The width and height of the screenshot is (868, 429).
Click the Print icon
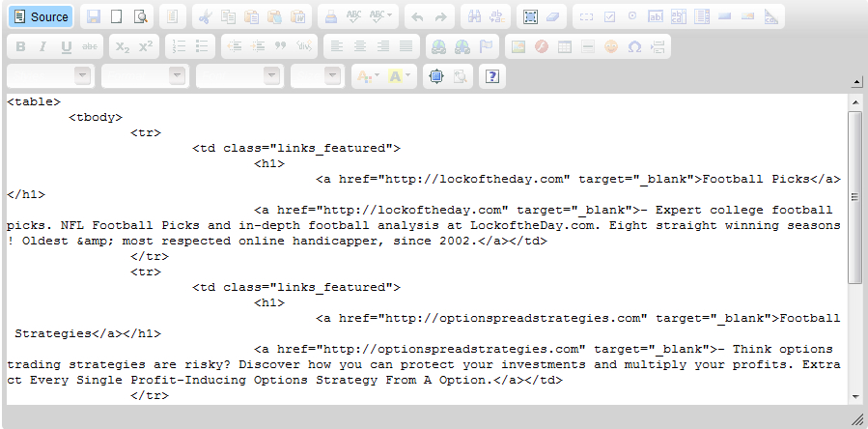click(x=330, y=17)
